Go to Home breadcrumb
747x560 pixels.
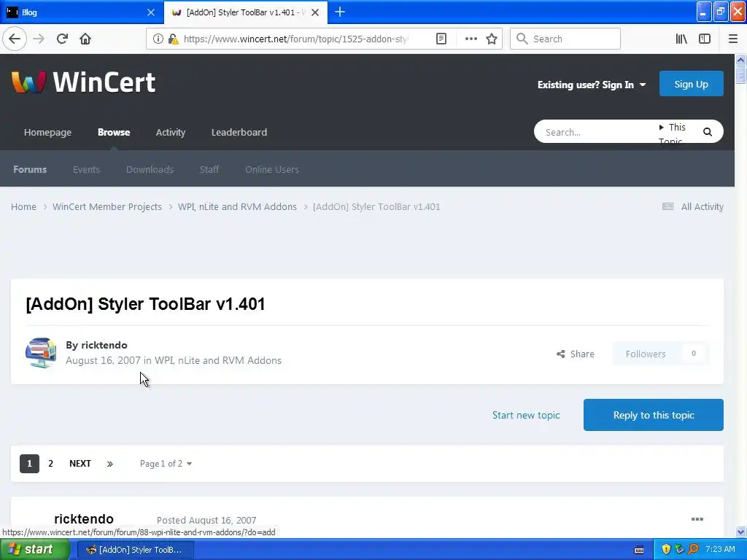click(24, 206)
